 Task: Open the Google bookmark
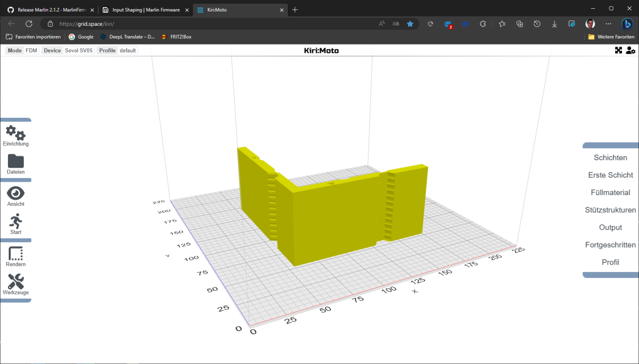pyautogui.click(x=81, y=37)
